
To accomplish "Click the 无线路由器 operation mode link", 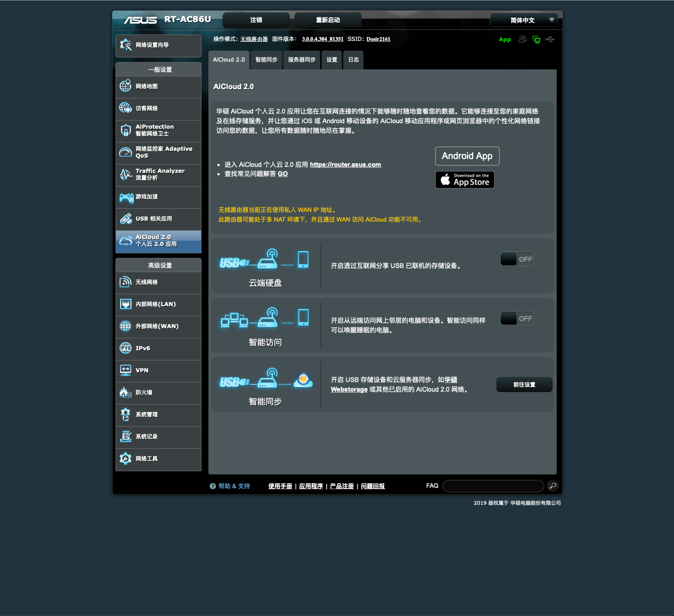I will click(254, 39).
